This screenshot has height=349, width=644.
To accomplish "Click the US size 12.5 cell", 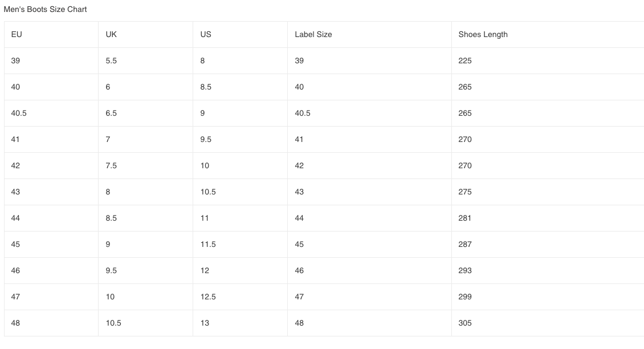I will click(x=208, y=297).
